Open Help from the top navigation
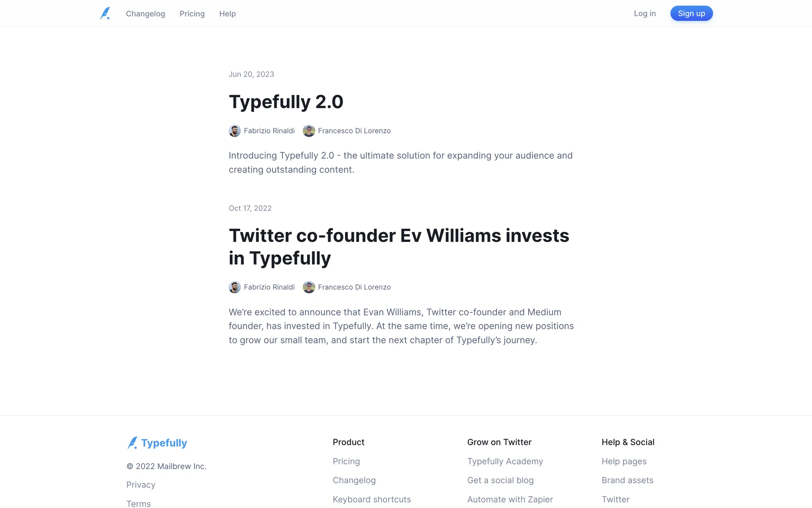812x508 pixels. (228, 14)
